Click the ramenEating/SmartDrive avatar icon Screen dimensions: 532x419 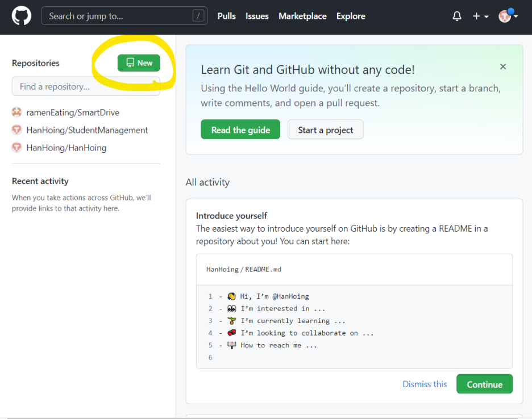click(16, 112)
